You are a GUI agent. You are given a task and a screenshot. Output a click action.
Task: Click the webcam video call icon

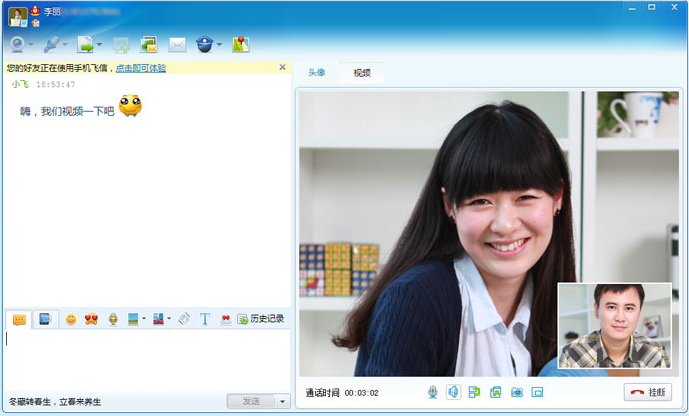coord(17,44)
